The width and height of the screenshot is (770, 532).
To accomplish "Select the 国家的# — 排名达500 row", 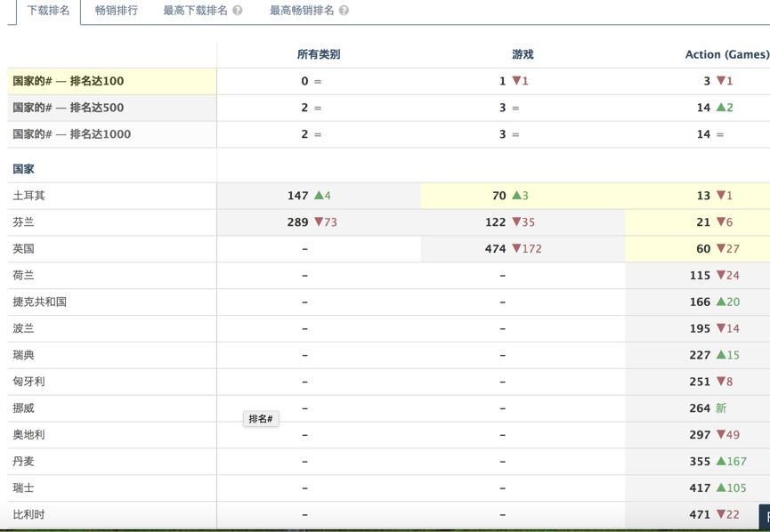I will point(112,108).
